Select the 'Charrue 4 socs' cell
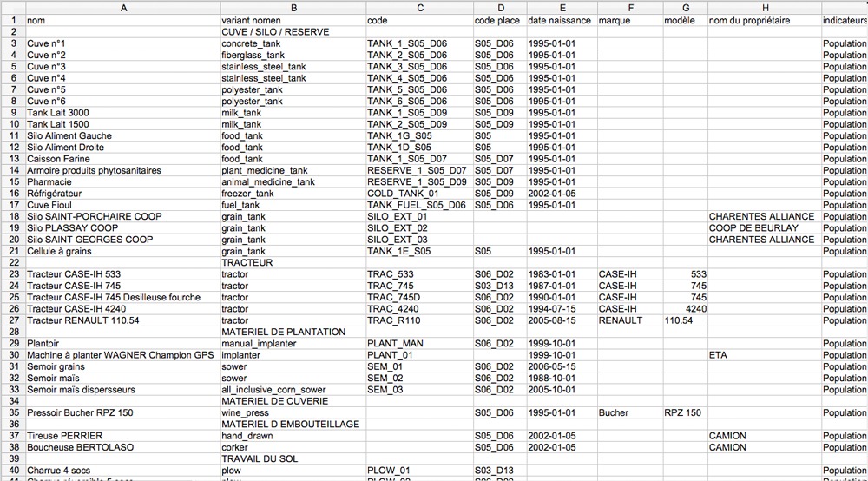This screenshot has height=481, width=868. [123, 471]
